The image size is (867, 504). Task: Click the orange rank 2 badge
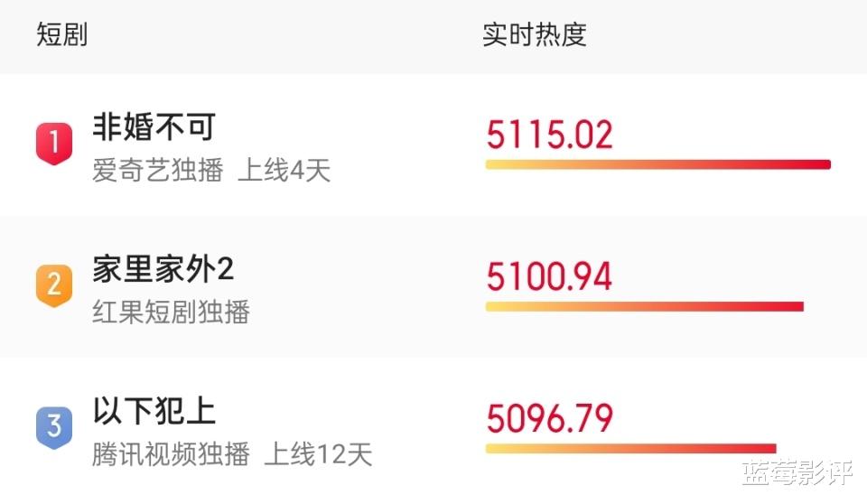54,285
